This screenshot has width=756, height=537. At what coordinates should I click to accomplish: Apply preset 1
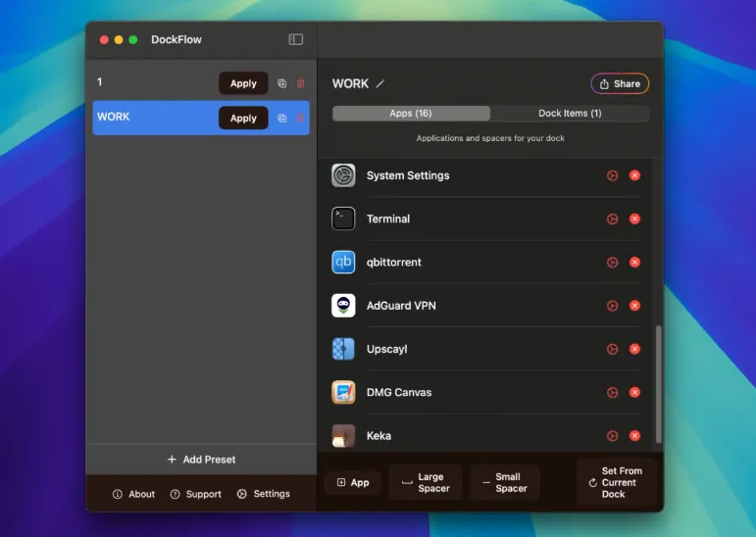(x=243, y=83)
